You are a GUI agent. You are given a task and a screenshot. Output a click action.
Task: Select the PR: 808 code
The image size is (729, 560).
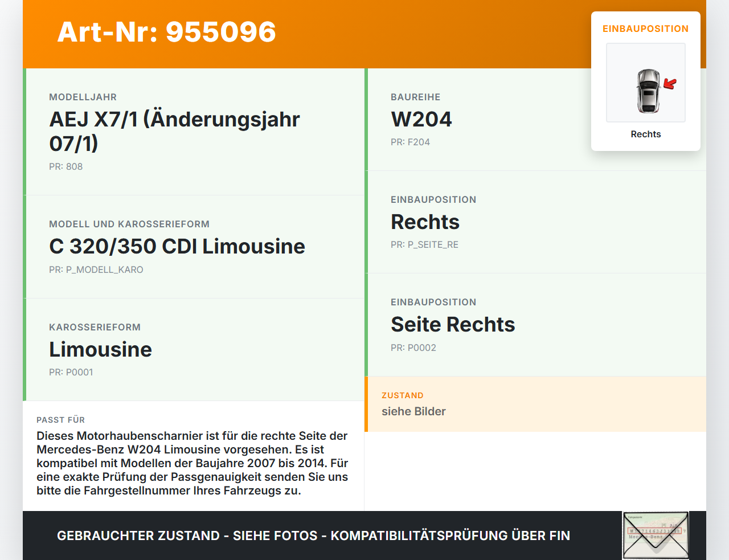pos(66,166)
